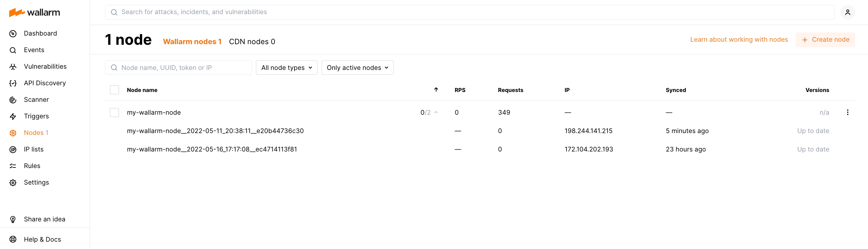Open the Settings gear icon
Screen dimensions: 868x249
click(x=13, y=183)
